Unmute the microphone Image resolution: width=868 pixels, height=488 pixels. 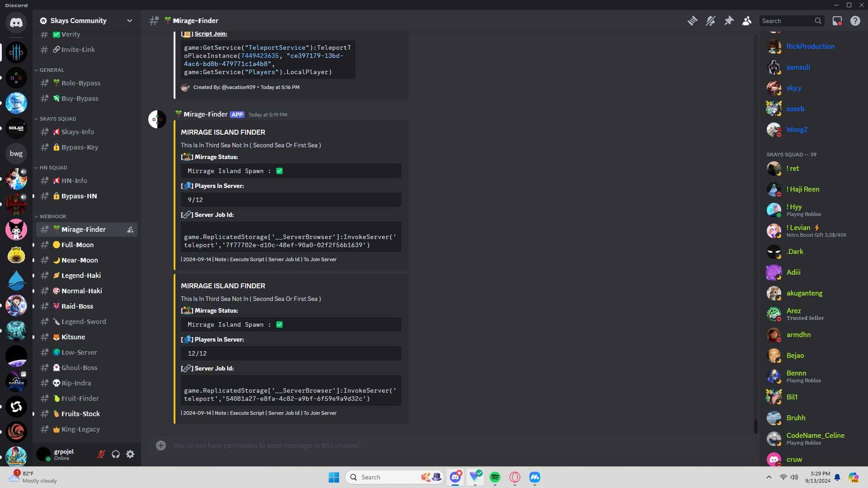(x=101, y=454)
